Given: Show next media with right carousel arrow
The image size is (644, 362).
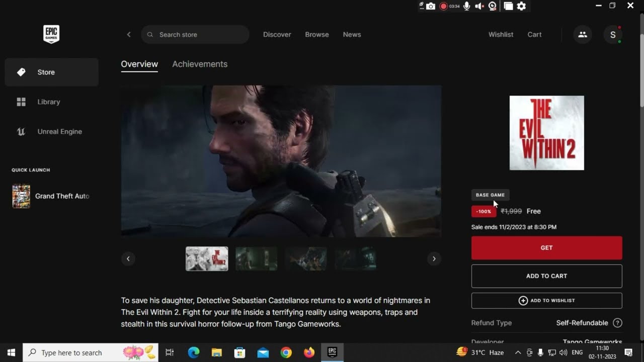Looking at the screenshot, I should [x=434, y=258].
